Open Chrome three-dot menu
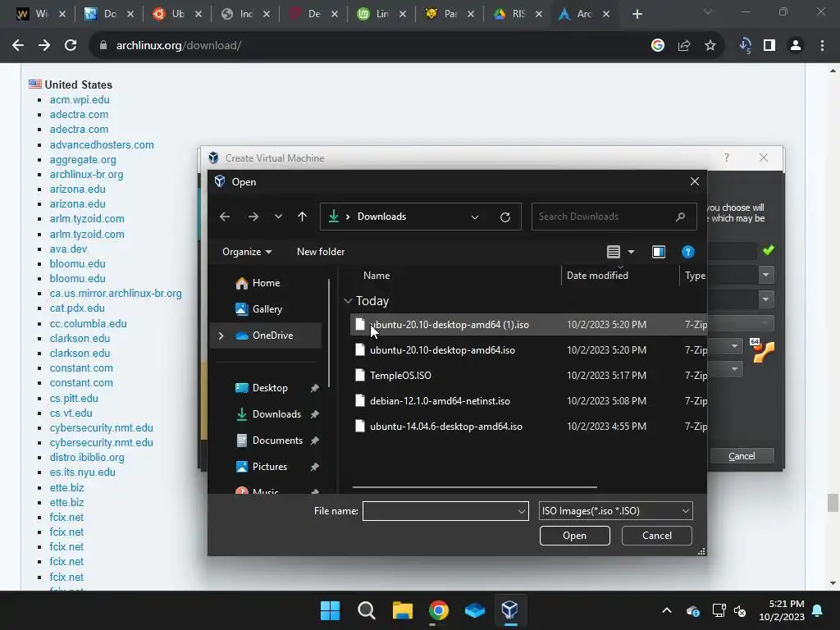840x630 pixels. tap(822, 46)
